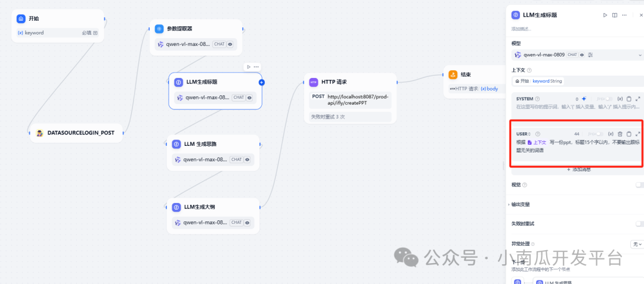Enable the 失败时重试 retry toggle
The width and height of the screenshot is (644, 284).
point(639,224)
